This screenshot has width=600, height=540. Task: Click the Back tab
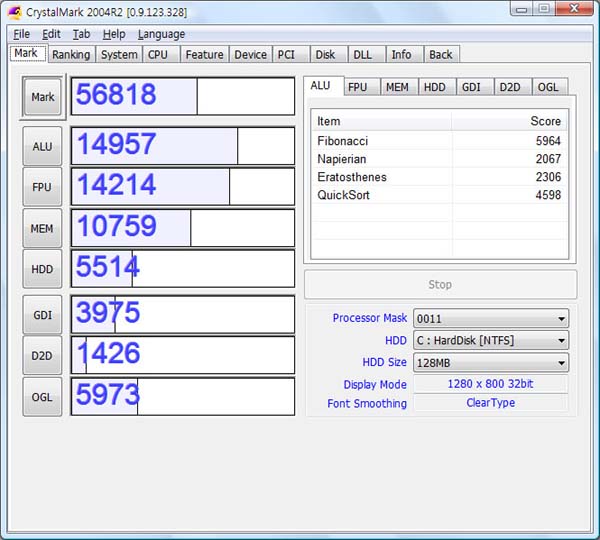(x=442, y=55)
